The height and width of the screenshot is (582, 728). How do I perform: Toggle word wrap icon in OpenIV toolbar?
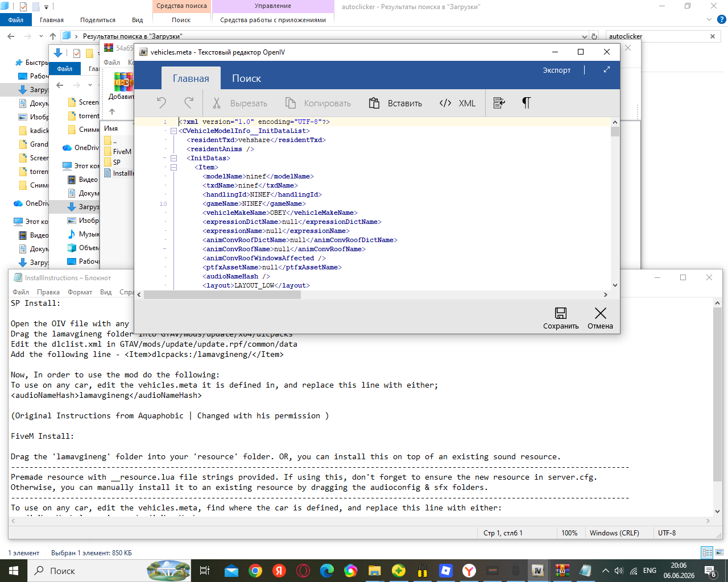tap(499, 103)
